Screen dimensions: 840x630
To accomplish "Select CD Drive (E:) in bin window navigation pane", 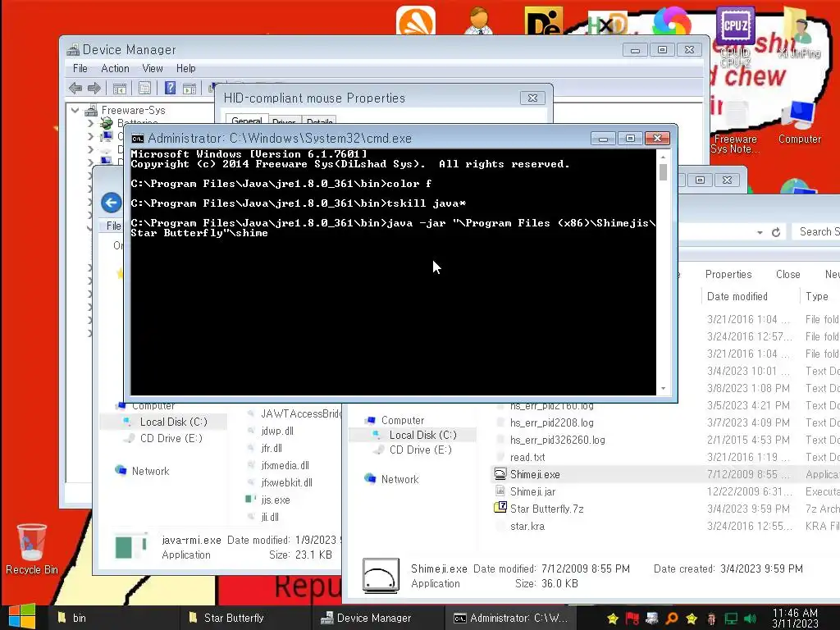I will point(171,438).
